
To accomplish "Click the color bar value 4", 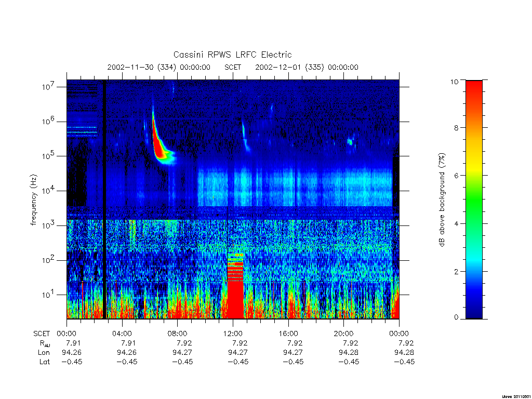I will 456,223.
